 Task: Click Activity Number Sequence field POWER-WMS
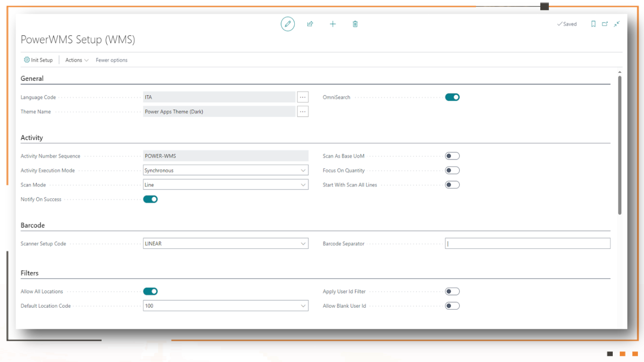pyautogui.click(x=226, y=156)
